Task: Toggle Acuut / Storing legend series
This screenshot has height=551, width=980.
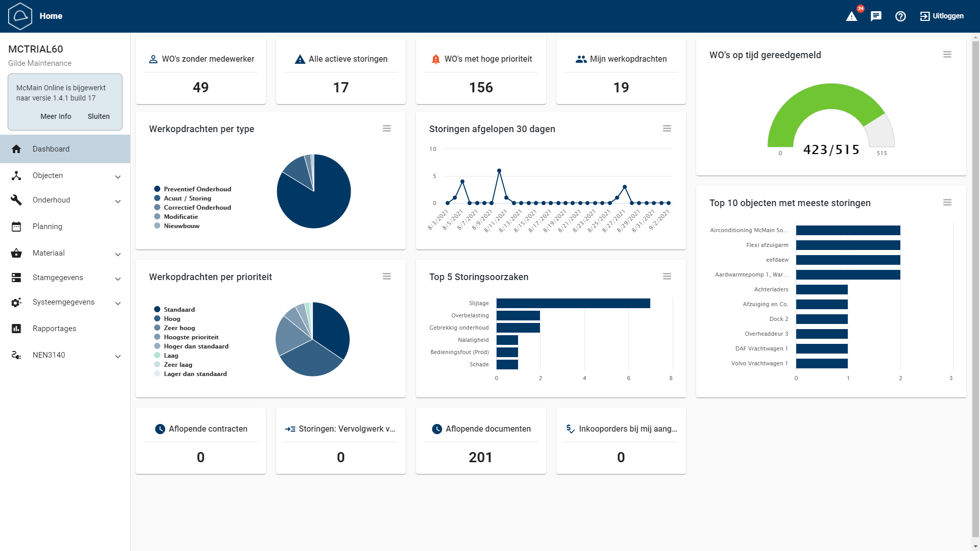Action: click(187, 198)
